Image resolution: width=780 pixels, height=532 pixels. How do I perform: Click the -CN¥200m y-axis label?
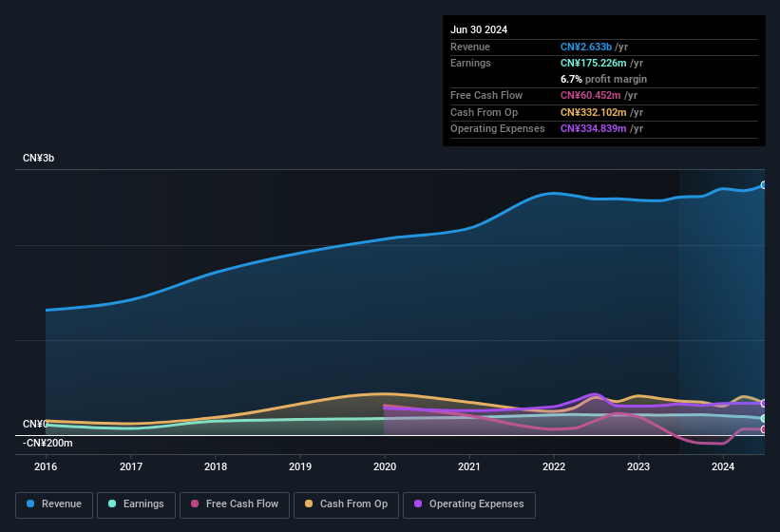point(48,443)
